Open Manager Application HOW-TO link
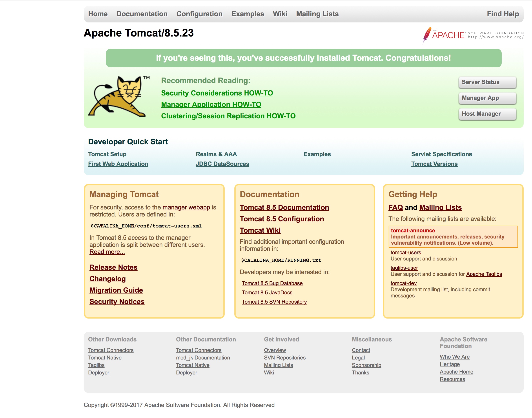The image size is (532, 418). pos(211,104)
